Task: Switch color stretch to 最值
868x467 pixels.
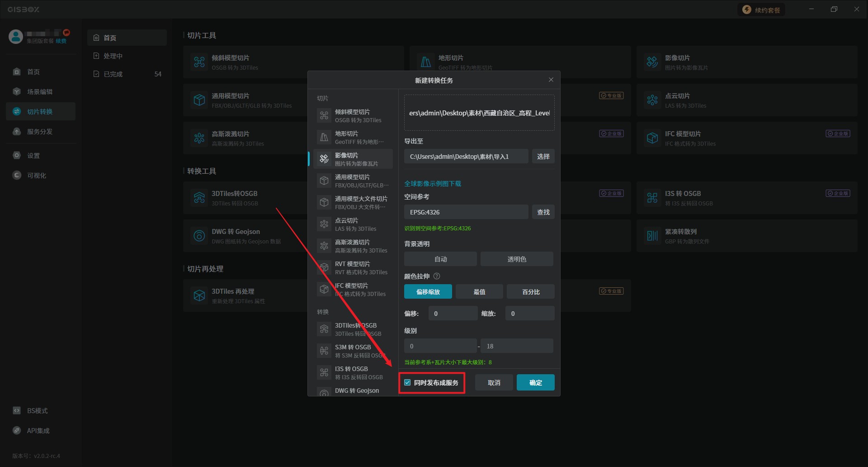Action: pyautogui.click(x=479, y=292)
